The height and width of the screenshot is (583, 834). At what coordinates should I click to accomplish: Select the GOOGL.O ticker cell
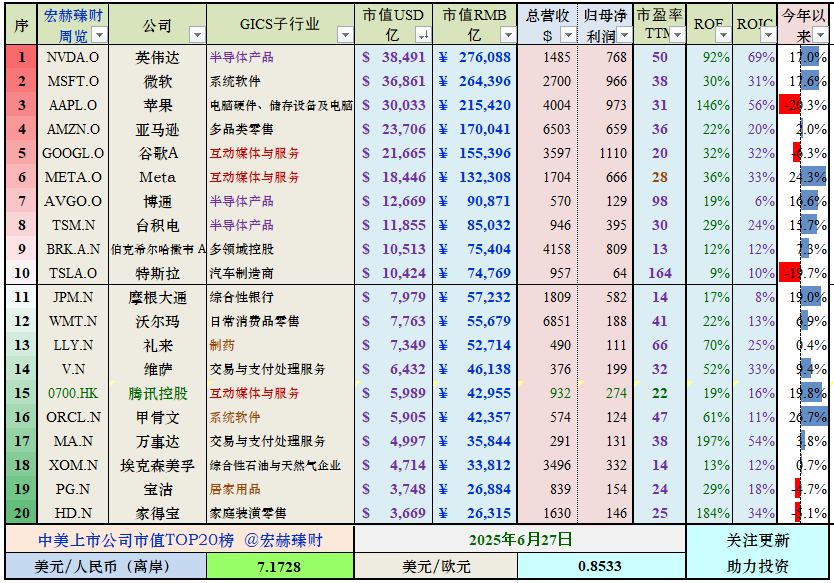click(x=73, y=153)
